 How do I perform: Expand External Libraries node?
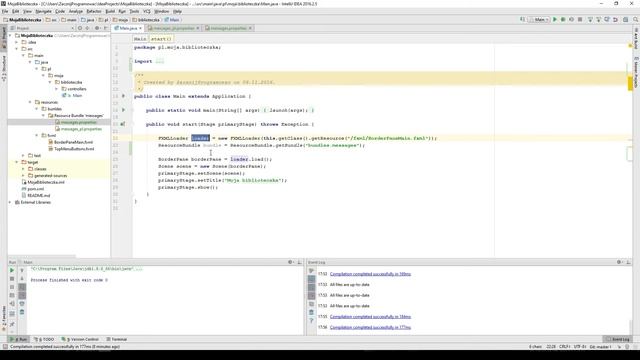[x=10, y=202]
